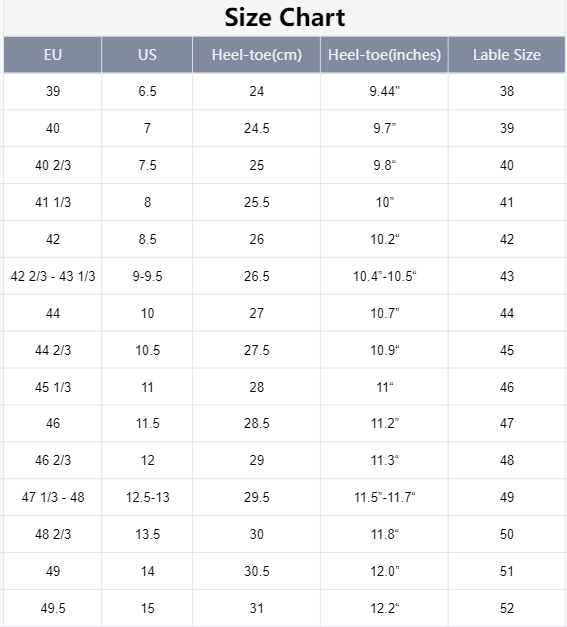Select EU size 39 cell

[x=52, y=91]
